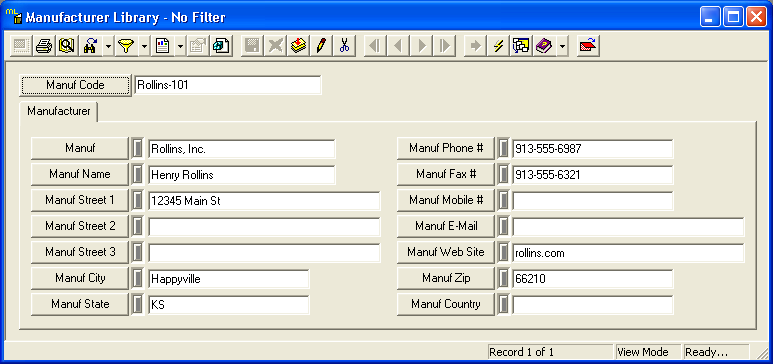
Task: Click the Rollins-101 code field
Action: click(228, 85)
